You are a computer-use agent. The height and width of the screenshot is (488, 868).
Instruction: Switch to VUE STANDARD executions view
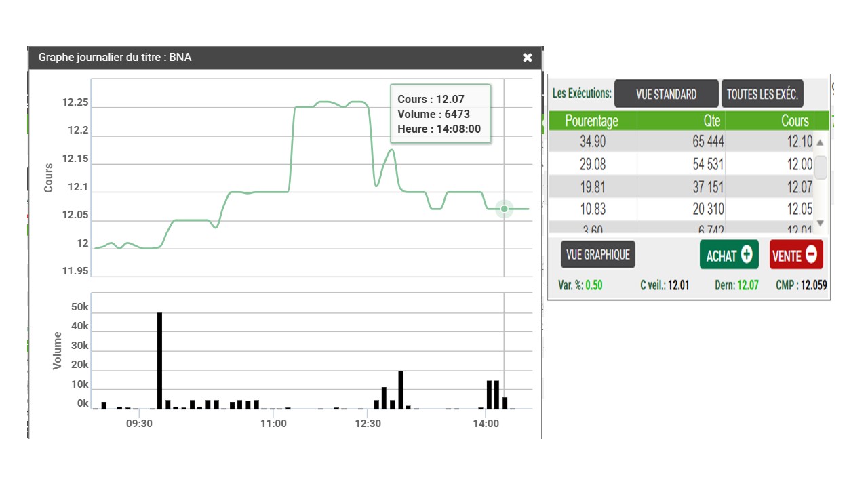(666, 94)
